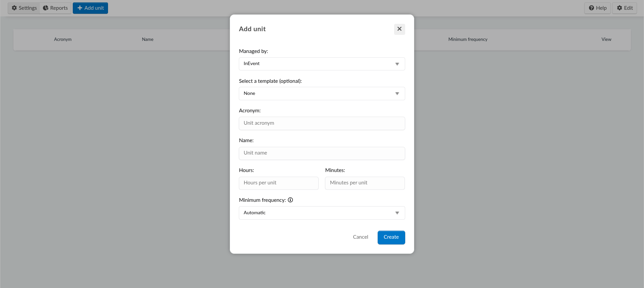
Task: Click the Acronym column header
Action: [63, 40]
